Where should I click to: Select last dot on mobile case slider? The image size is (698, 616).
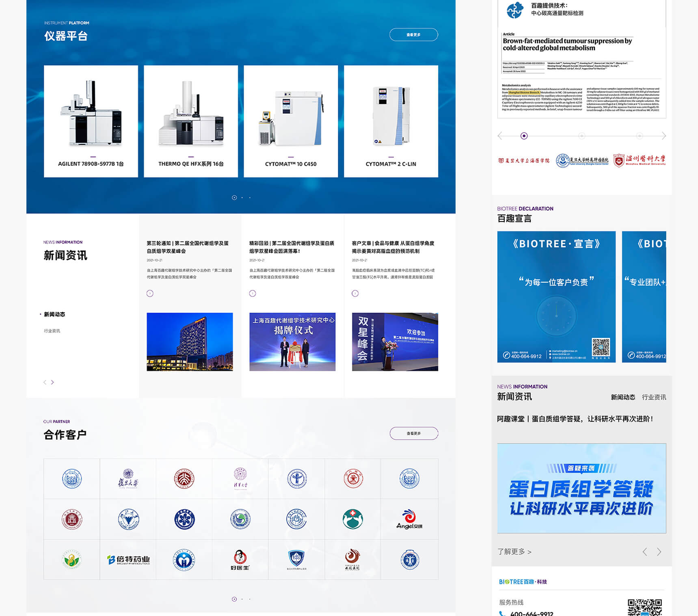640,136
